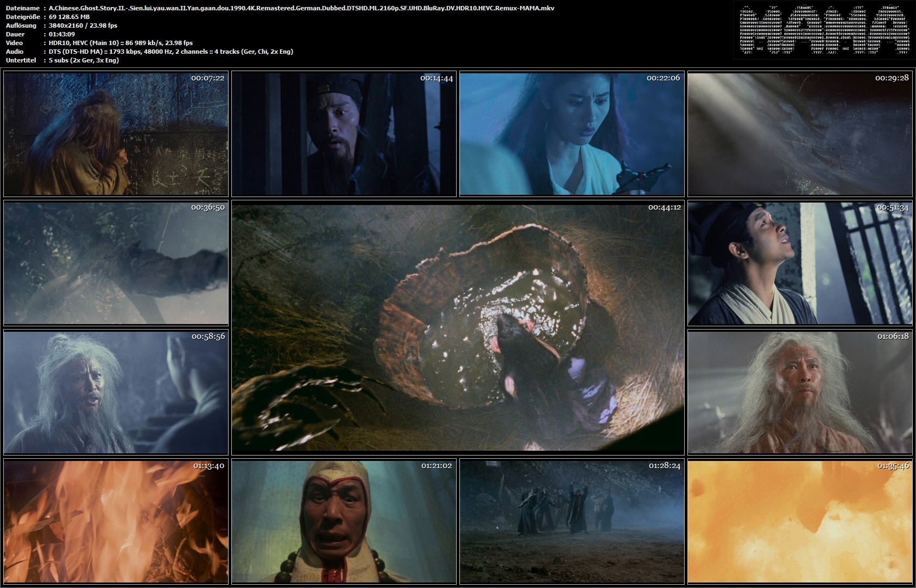Open the frame stamped 01:28:24
This screenshot has width=916, height=588.
(572, 521)
